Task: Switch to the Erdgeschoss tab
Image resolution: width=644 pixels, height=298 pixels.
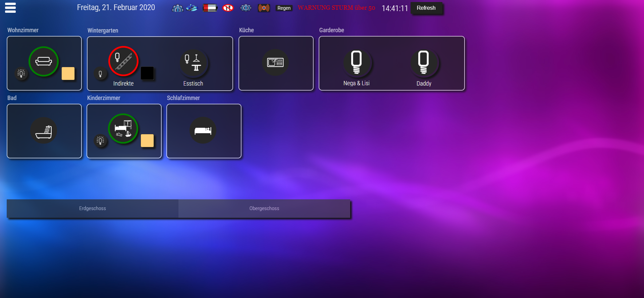Action: tap(93, 208)
